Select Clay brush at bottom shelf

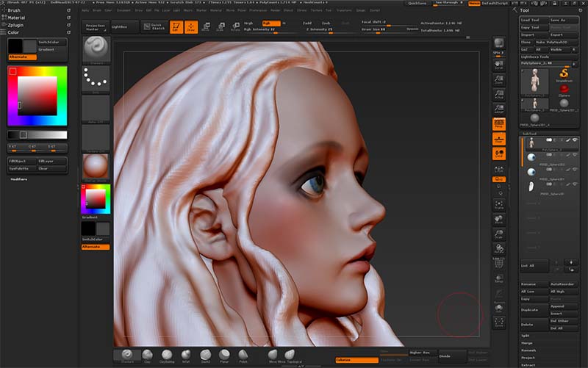[x=148, y=356]
